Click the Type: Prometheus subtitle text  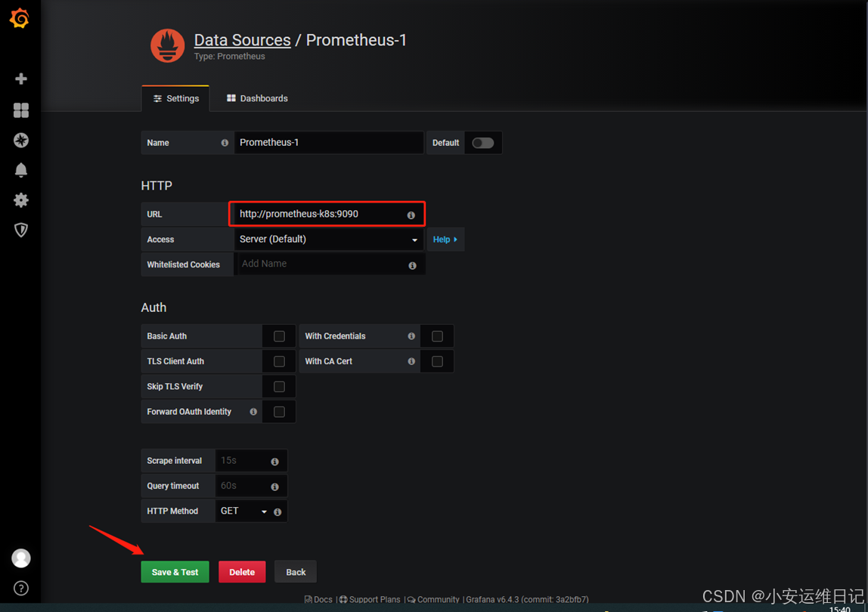pyautogui.click(x=230, y=57)
